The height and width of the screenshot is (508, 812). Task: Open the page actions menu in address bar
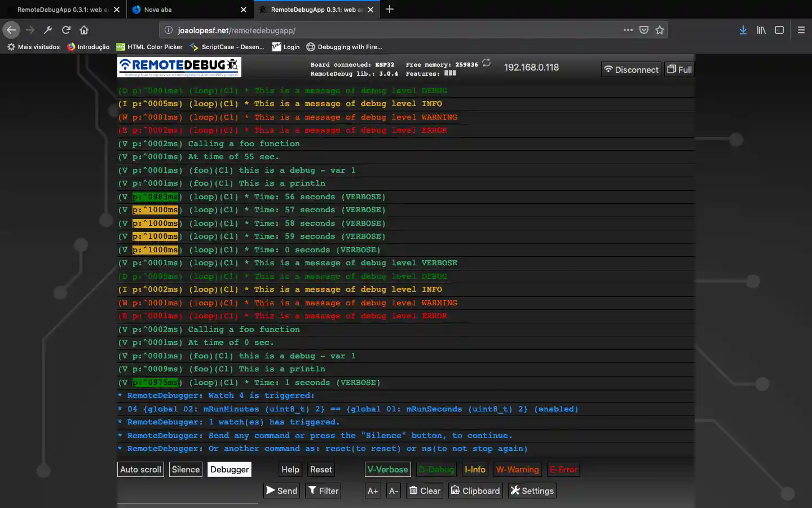628,30
